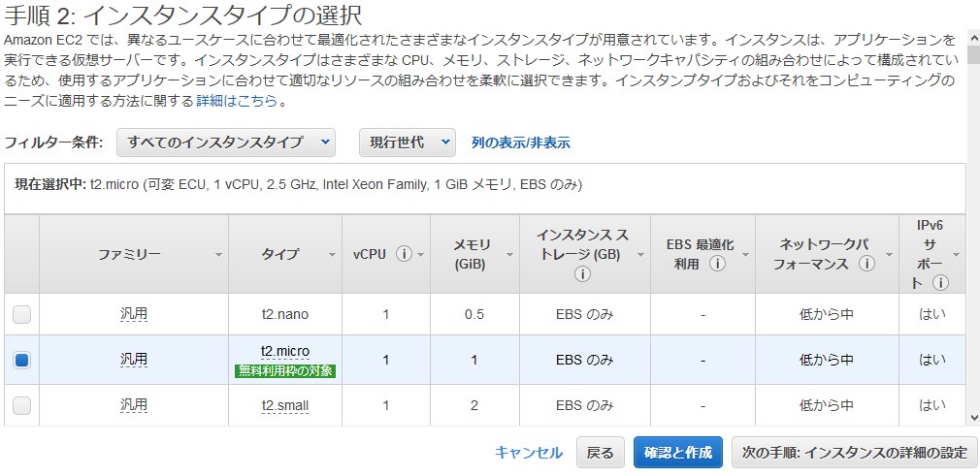
Task: Click the 確認と作成 button
Action: tap(678, 452)
